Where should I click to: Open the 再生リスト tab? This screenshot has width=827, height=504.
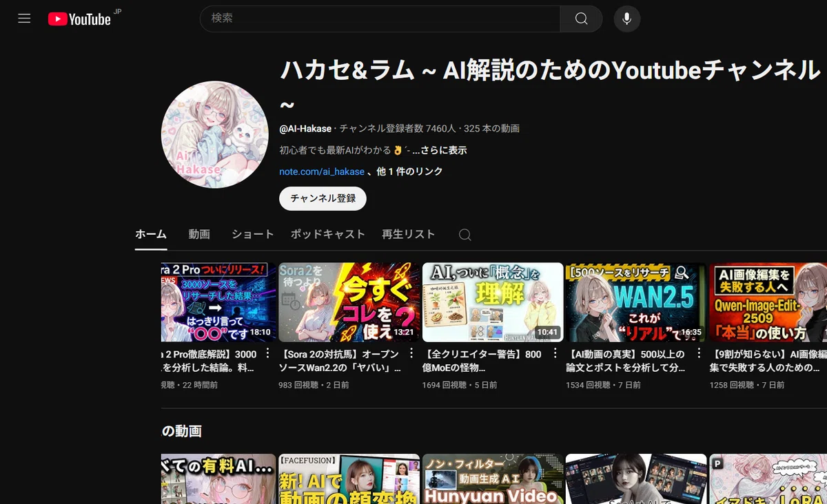click(x=409, y=234)
